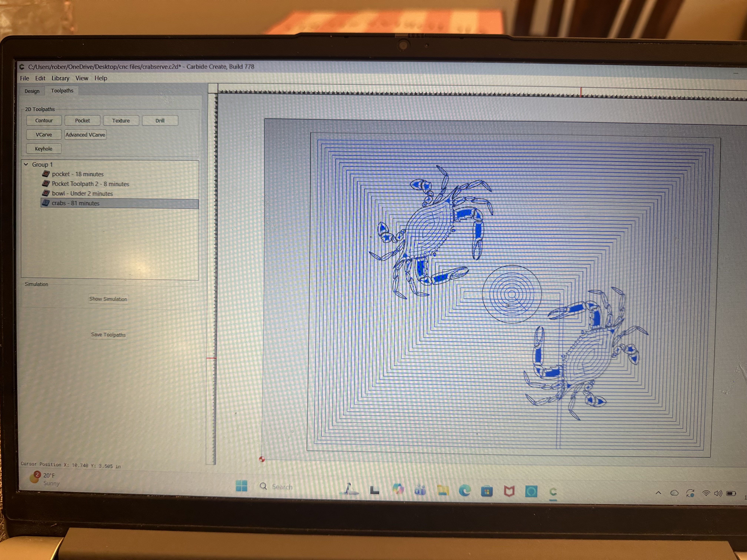Click the Save Toolpaths button

pyautogui.click(x=108, y=334)
